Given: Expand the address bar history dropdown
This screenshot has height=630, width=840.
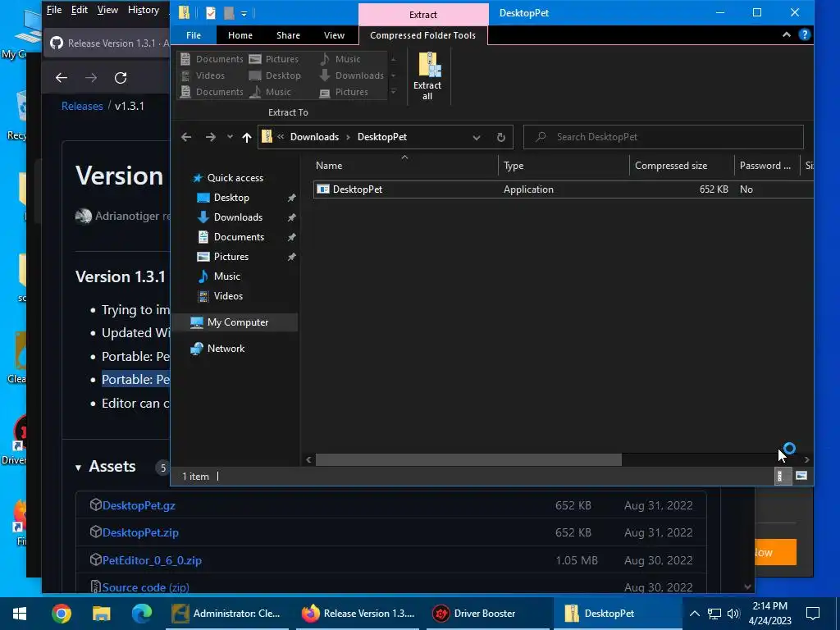Looking at the screenshot, I should tap(477, 137).
